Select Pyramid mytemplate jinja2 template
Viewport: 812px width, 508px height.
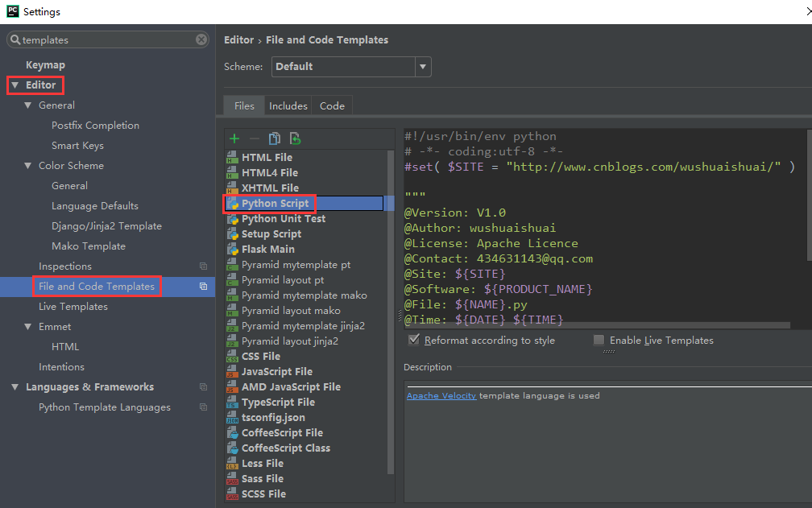[x=303, y=326]
